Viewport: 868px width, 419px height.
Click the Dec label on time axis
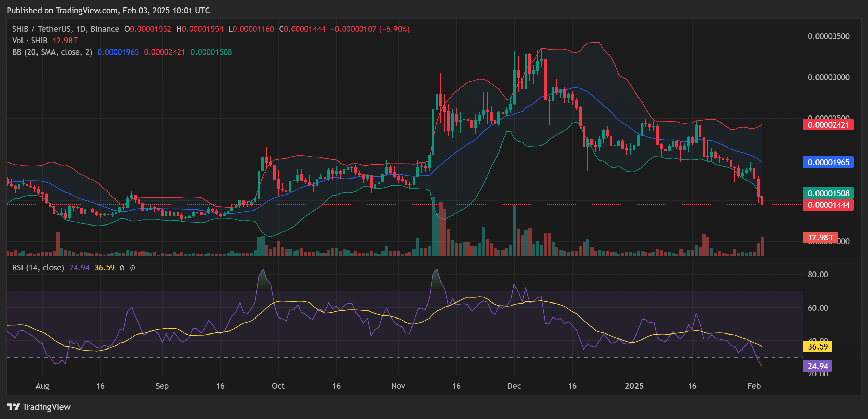click(x=514, y=386)
